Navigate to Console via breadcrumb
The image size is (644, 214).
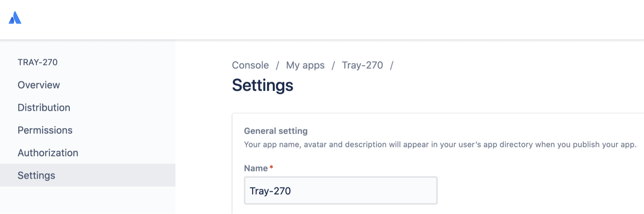[x=250, y=65]
